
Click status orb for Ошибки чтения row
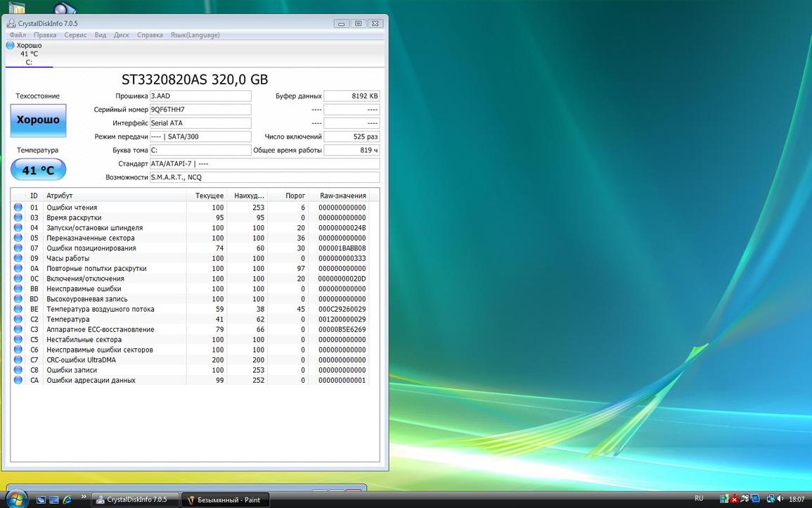pyautogui.click(x=18, y=208)
